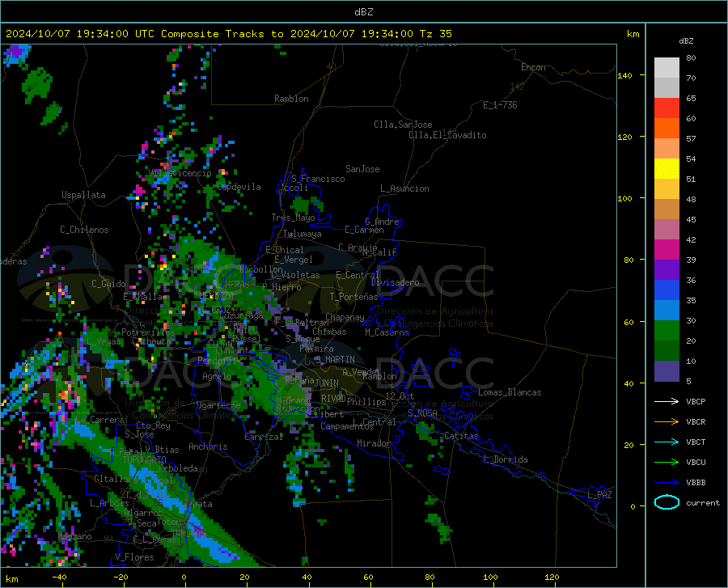Click the S_Francisco map label
This screenshot has width=728, height=588.
tap(318, 179)
